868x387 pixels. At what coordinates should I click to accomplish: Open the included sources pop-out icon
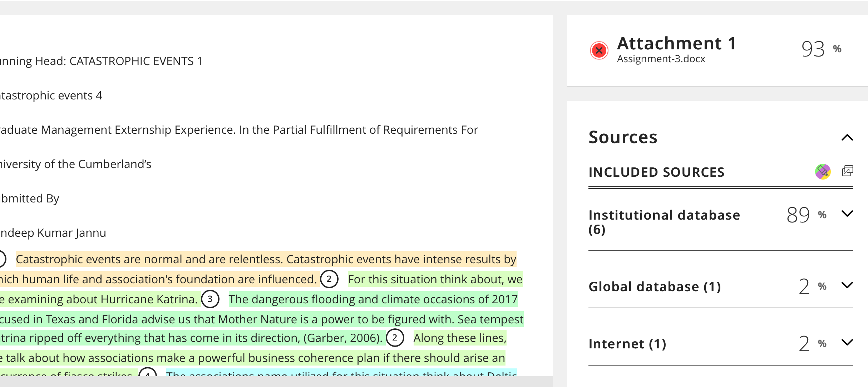coord(847,171)
